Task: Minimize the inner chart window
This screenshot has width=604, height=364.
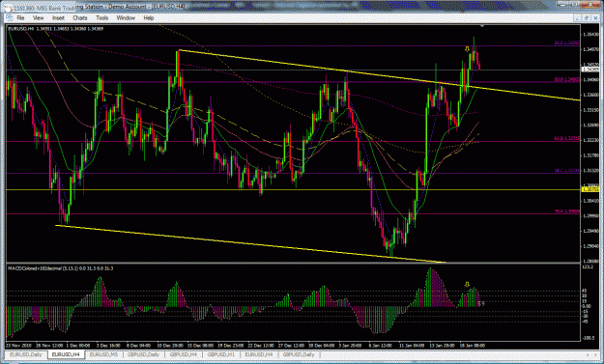Action: tap(577, 17)
